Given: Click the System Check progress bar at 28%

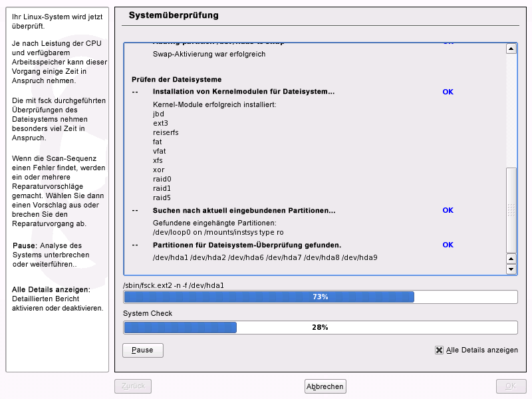Looking at the screenshot, I should pyautogui.click(x=320, y=327).
